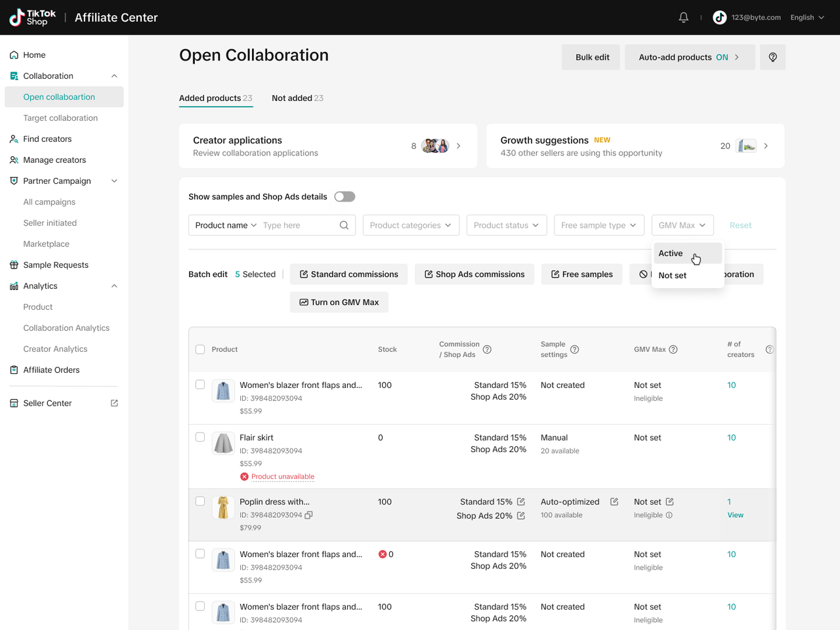
Task: Click the help icon beside Auto-add products
Action: click(772, 57)
